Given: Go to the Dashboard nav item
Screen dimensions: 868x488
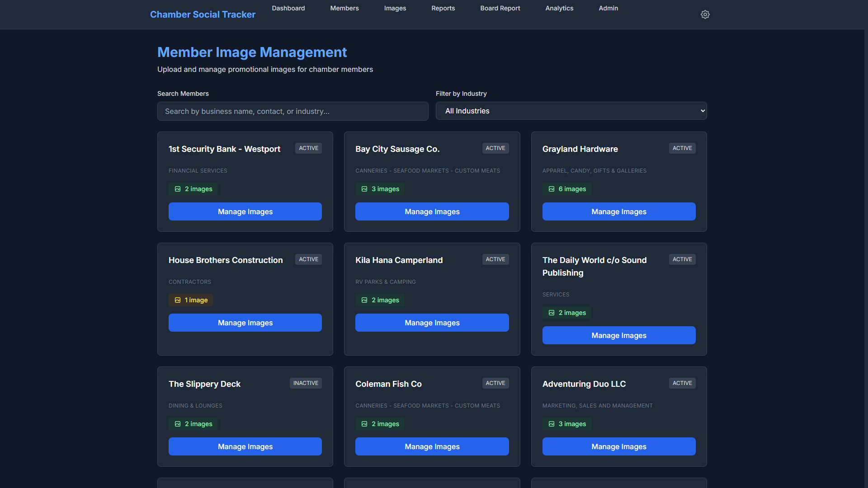Looking at the screenshot, I should coord(288,8).
